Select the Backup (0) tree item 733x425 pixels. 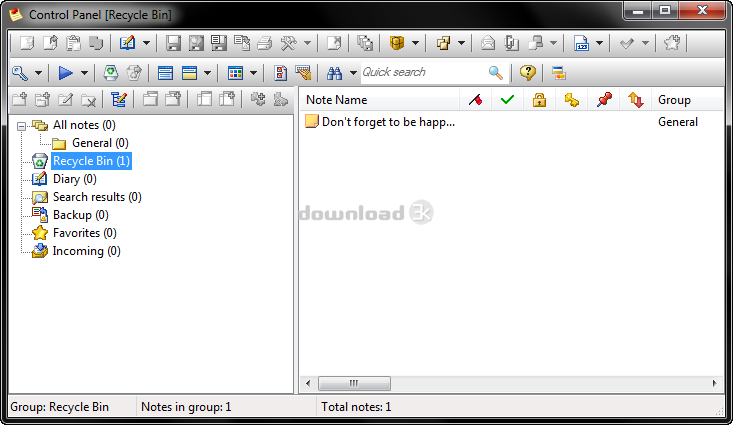[x=80, y=215]
